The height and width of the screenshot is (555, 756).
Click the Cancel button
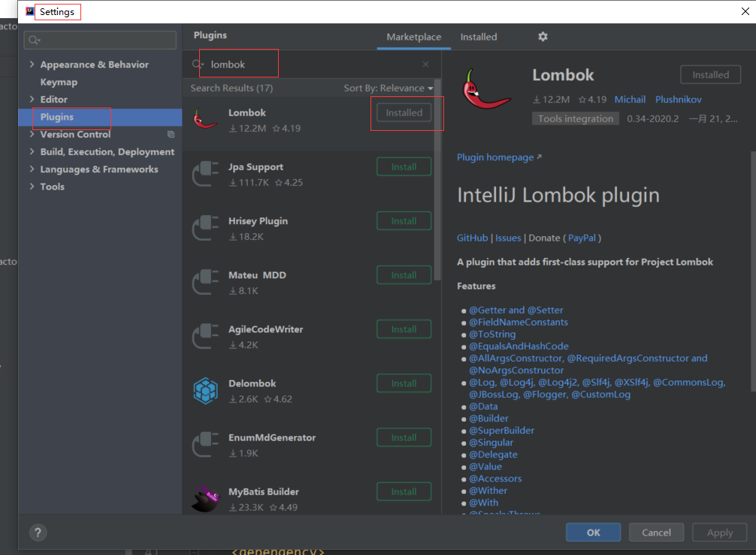coord(656,532)
